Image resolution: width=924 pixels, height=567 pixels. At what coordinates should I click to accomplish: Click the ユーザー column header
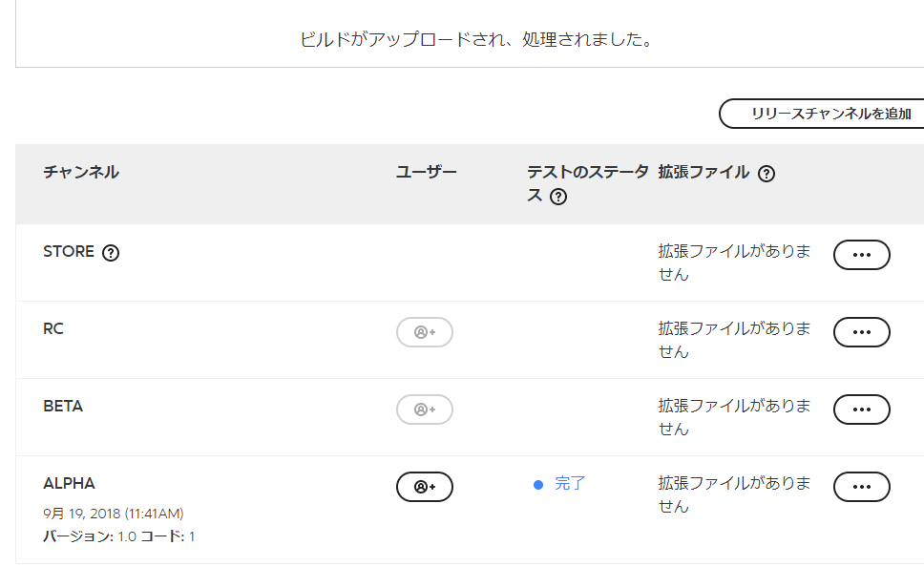click(426, 172)
